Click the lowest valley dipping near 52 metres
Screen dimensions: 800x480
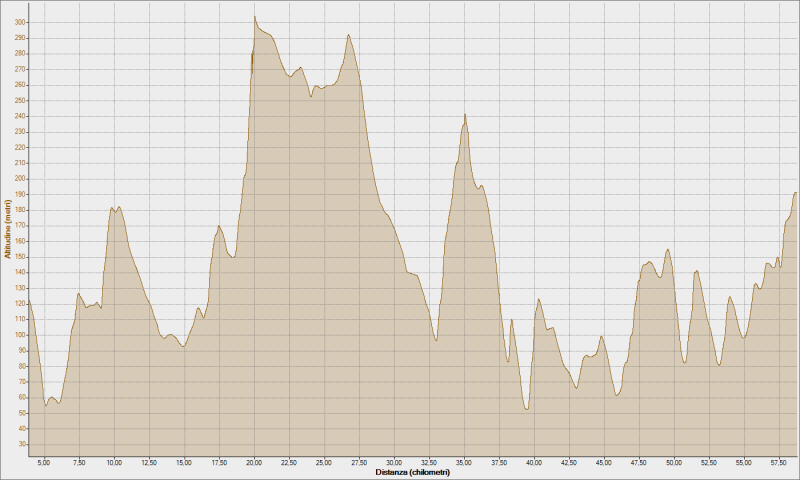[x=527, y=409]
